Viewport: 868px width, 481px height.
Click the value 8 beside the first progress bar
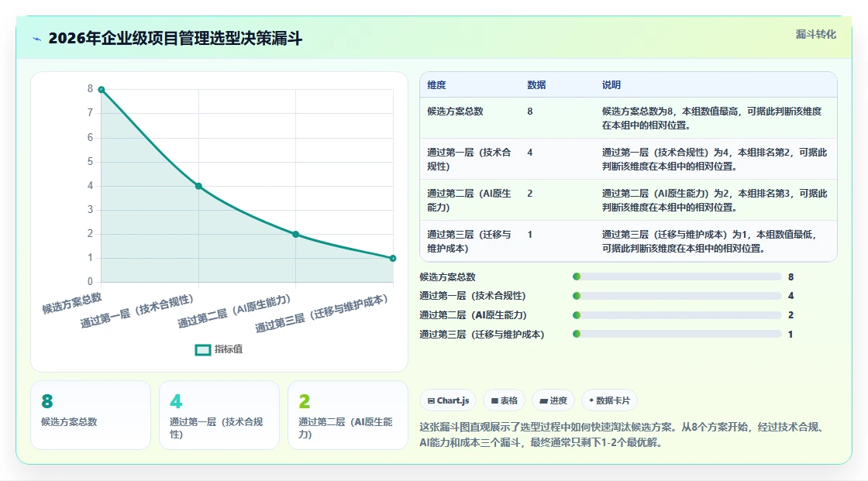791,277
